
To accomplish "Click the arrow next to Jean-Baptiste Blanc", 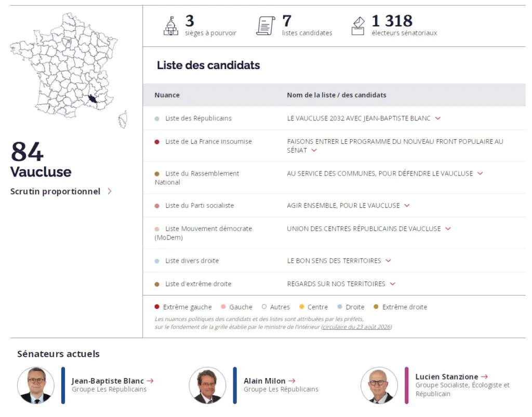I will click(150, 381).
